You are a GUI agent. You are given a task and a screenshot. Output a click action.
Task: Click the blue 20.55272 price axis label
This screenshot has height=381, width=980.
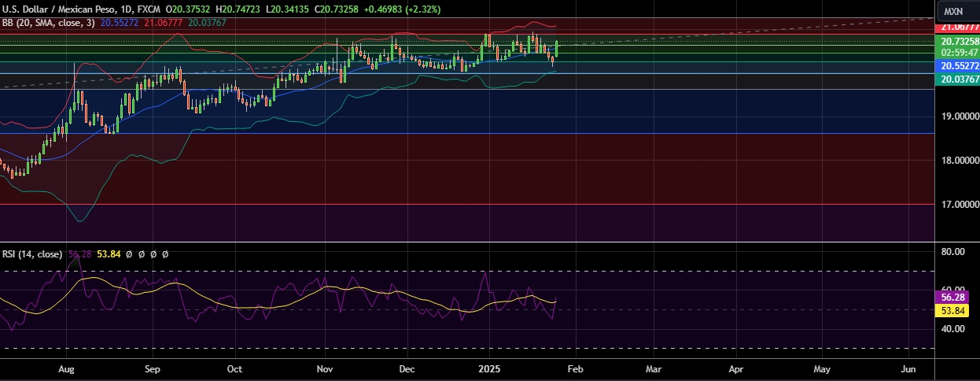coord(956,65)
